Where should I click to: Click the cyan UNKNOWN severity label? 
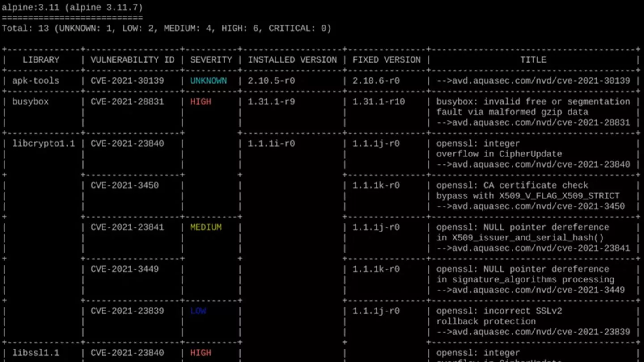(x=208, y=81)
